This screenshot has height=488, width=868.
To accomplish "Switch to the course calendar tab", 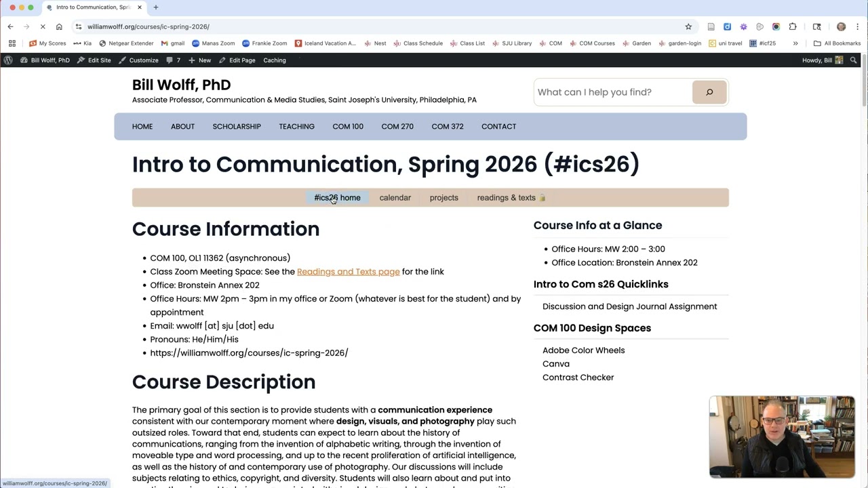I will coord(395,198).
